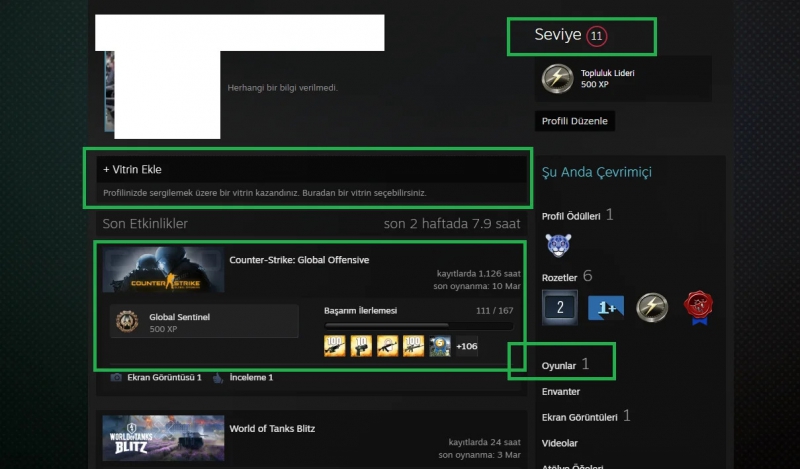Click the Şu Anda Çevrimiçi status text
Viewport: 800px width, 469px height.
coord(597,172)
